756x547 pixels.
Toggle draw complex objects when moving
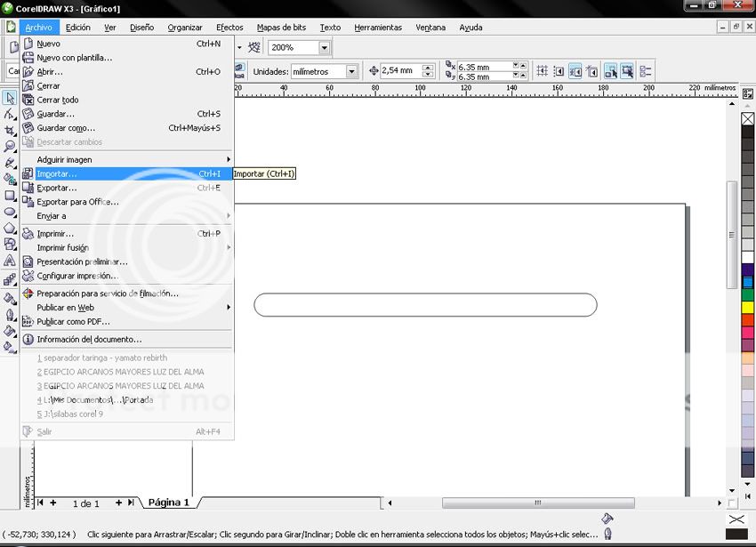tap(611, 71)
